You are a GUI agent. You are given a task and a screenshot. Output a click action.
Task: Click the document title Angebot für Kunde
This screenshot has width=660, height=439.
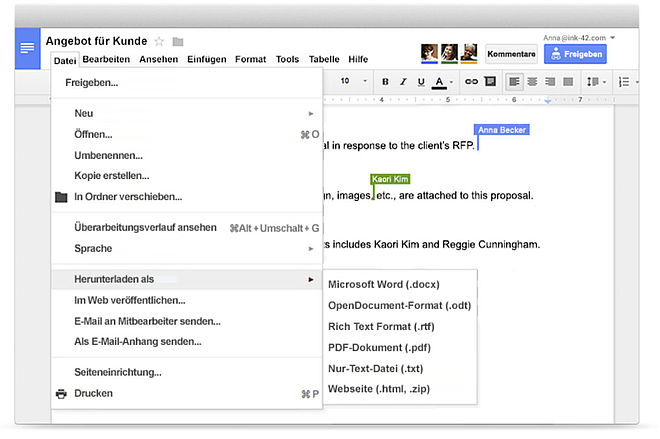[96, 41]
